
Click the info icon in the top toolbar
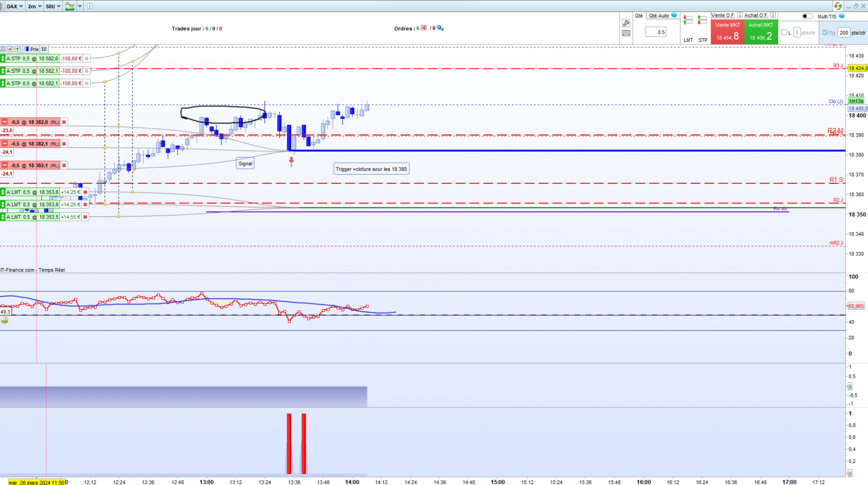90,6
